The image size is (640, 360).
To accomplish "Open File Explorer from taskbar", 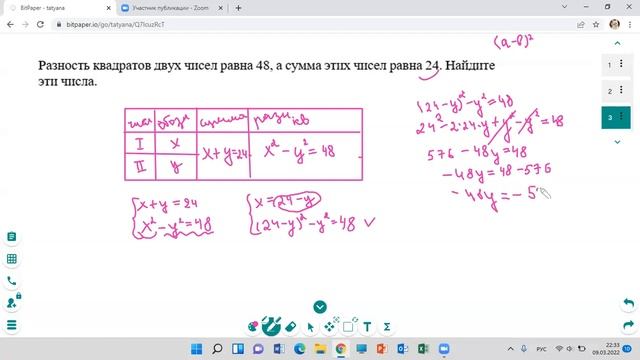I will pyautogui.click(x=320, y=349).
